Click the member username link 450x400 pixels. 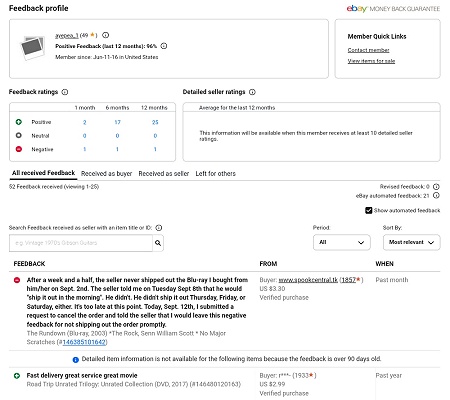[x=67, y=35]
